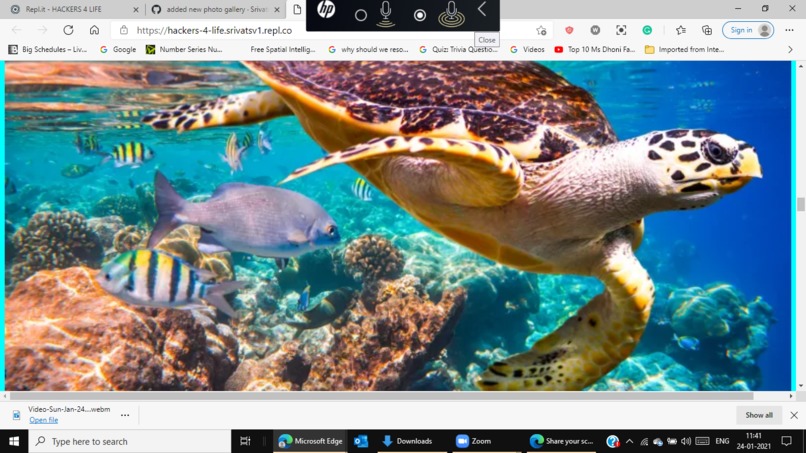Image resolution: width=806 pixels, height=453 pixels.
Task: Switch ENG input language indicator
Action: point(722,441)
